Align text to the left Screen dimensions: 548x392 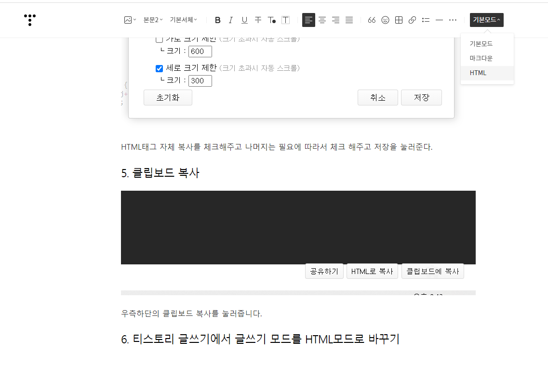308,20
